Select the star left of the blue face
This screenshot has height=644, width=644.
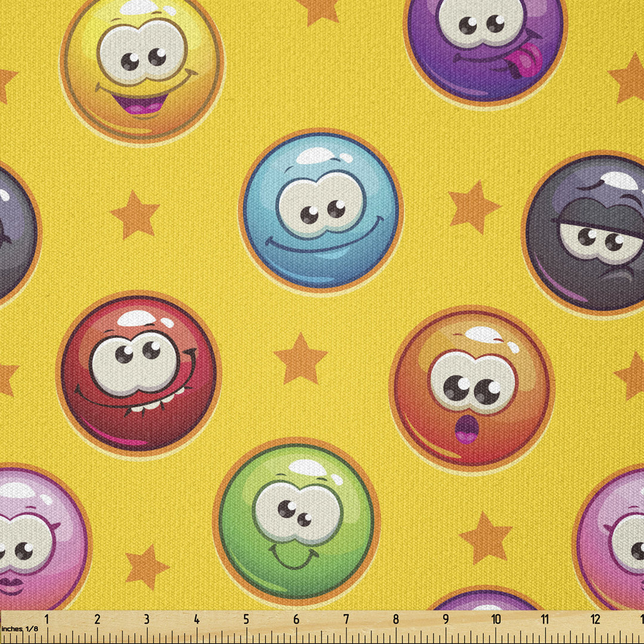tap(135, 215)
